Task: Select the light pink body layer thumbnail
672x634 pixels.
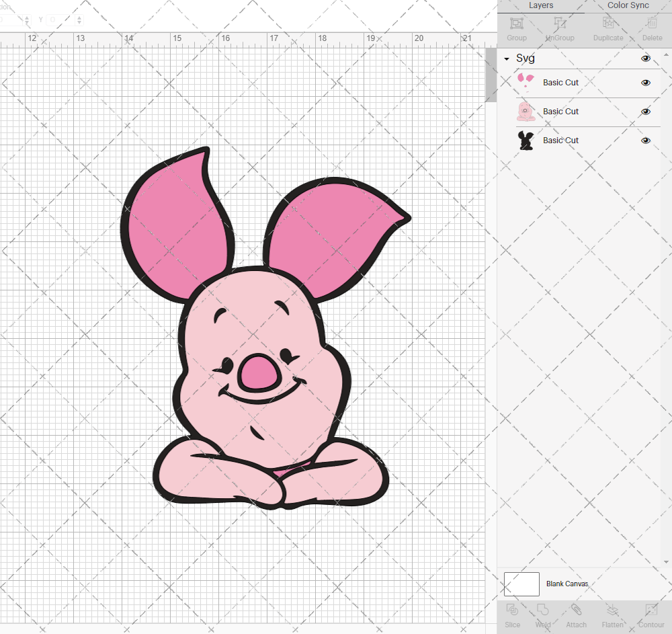Action: pyautogui.click(x=526, y=112)
